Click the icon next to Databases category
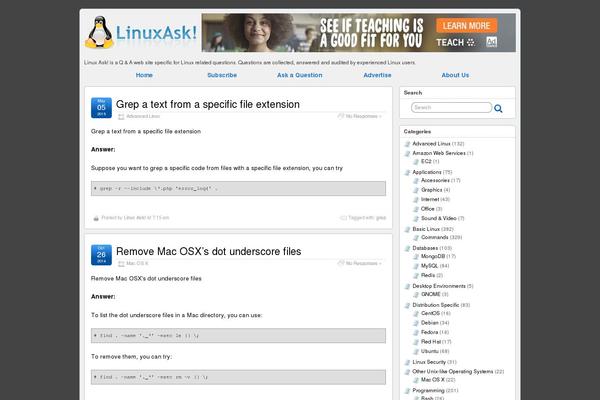Screen dimensions: 600x400 coord(408,248)
